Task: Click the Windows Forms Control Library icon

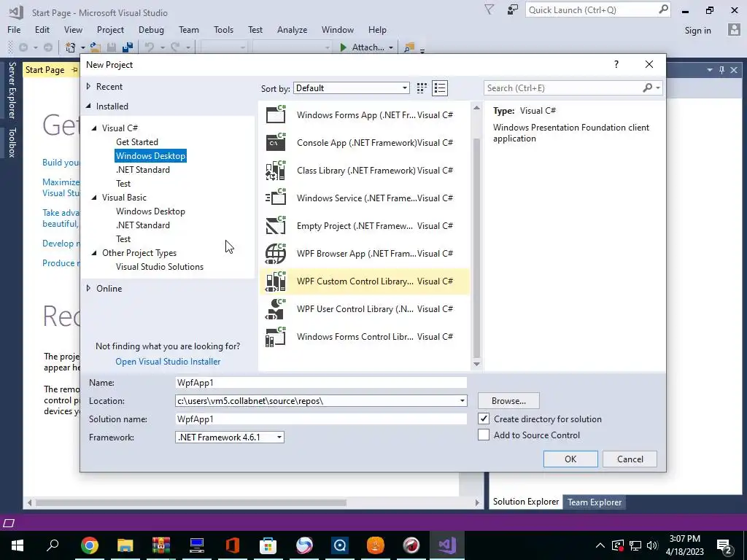Action: [275, 336]
